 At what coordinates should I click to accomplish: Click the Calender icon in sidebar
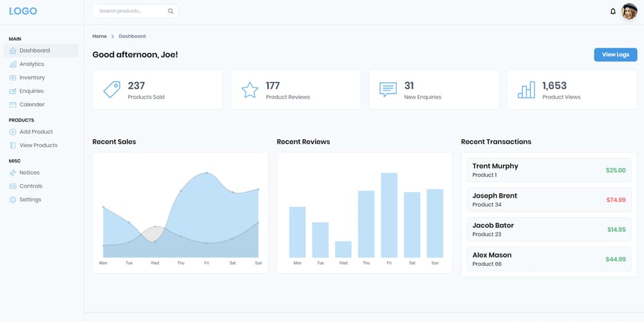click(13, 105)
